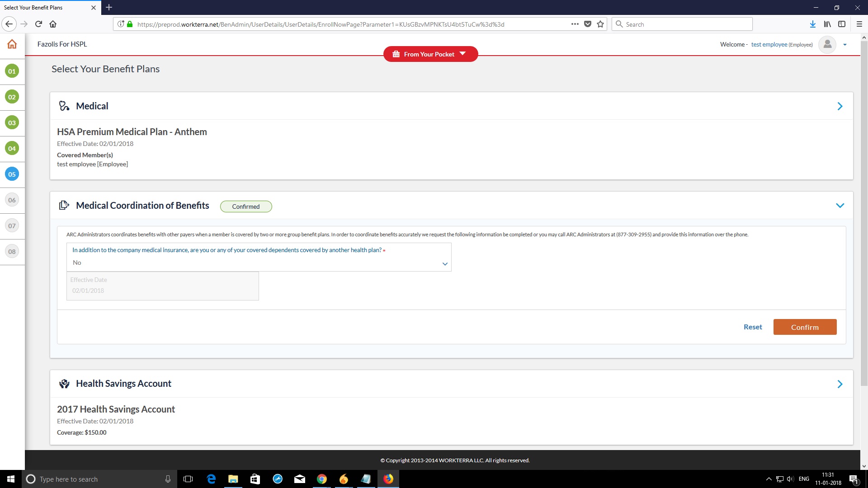Toggle the browser sidebar view

pyautogui.click(x=842, y=24)
